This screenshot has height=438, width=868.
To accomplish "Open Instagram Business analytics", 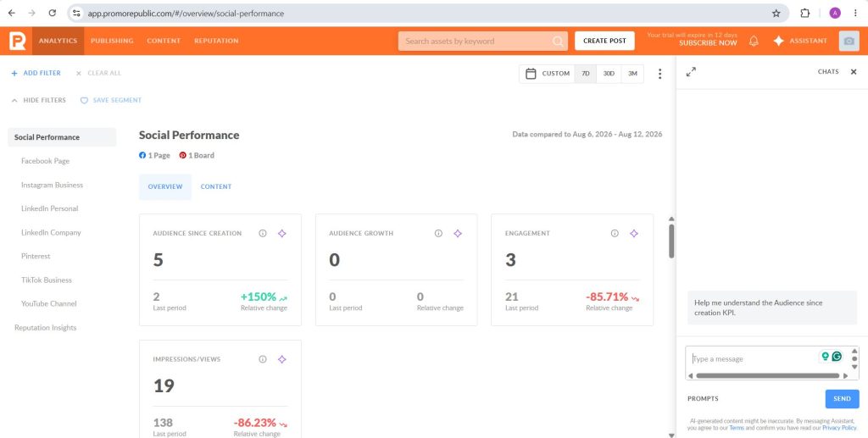I will (x=52, y=186).
